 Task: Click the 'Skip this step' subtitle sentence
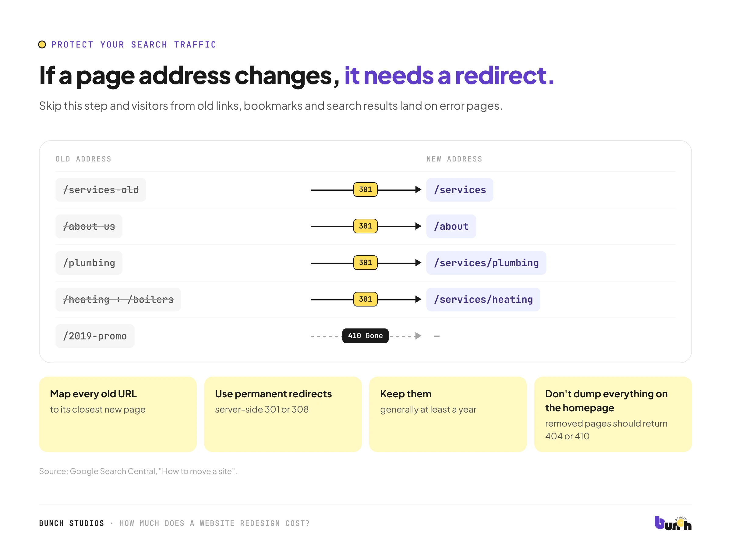270,106
